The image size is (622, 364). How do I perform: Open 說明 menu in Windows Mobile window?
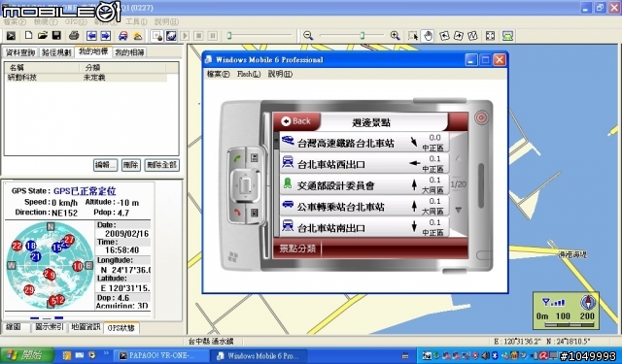pyautogui.click(x=280, y=74)
